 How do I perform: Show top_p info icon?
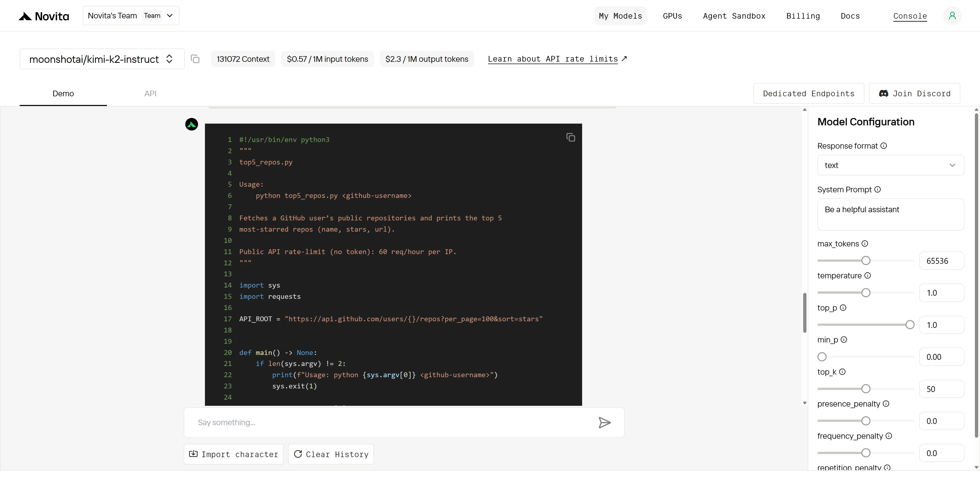tap(843, 307)
